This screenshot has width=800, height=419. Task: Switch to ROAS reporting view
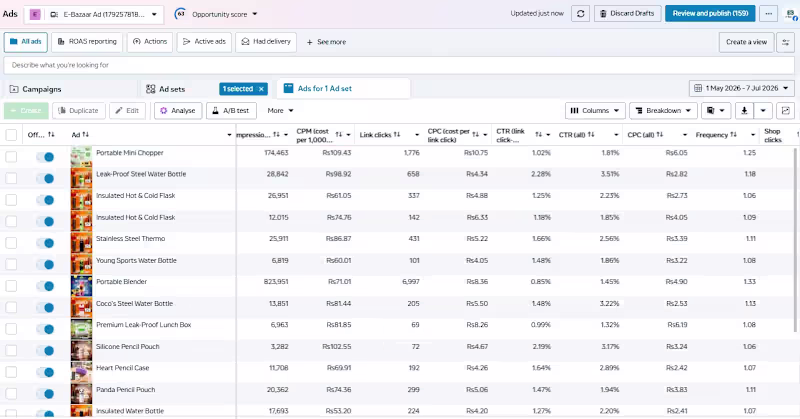point(87,42)
